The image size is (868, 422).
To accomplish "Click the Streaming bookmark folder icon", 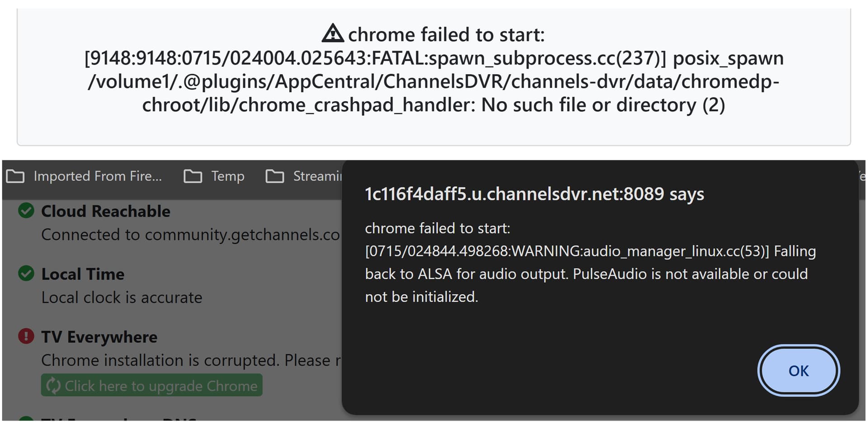I will [x=275, y=176].
